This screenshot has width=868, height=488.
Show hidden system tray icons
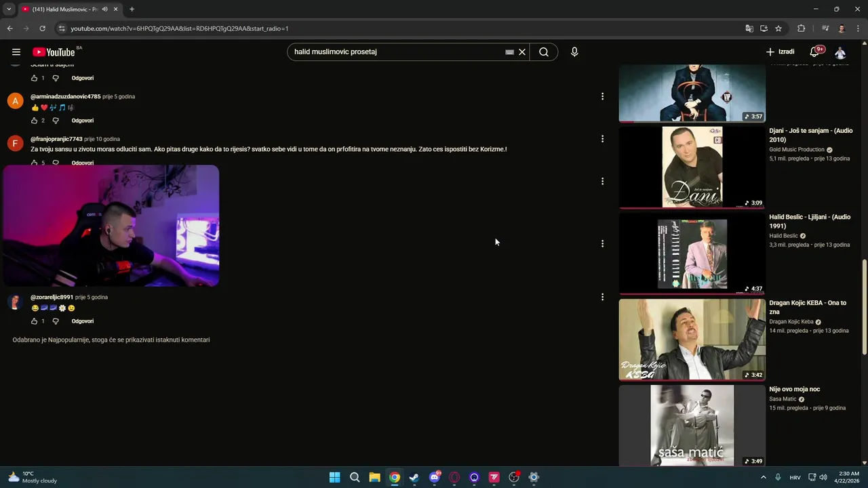[x=763, y=477]
